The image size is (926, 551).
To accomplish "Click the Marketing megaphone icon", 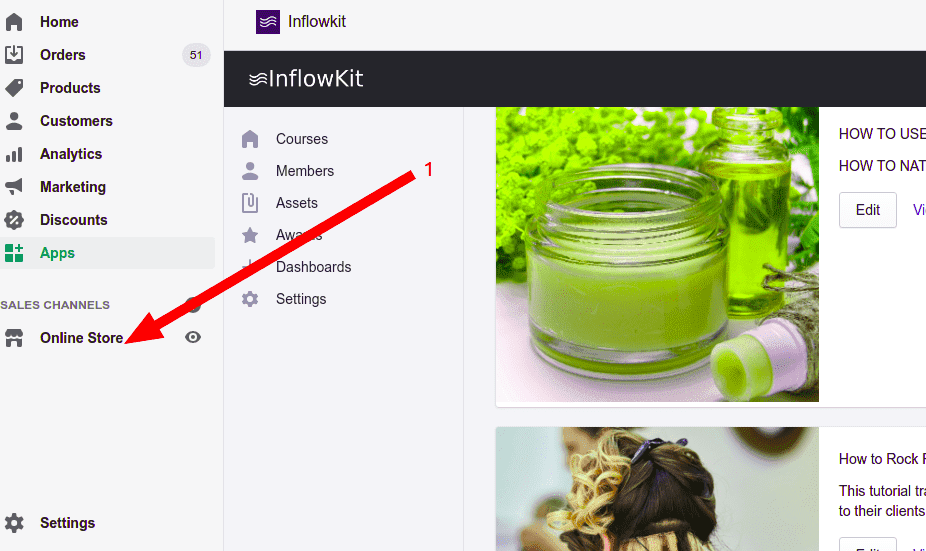I will (x=14, y=187).
